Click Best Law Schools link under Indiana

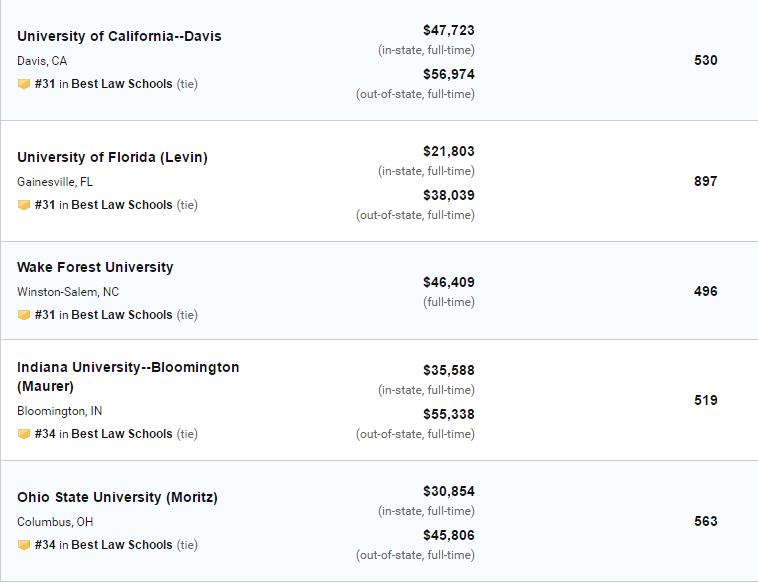coord(122,434)
